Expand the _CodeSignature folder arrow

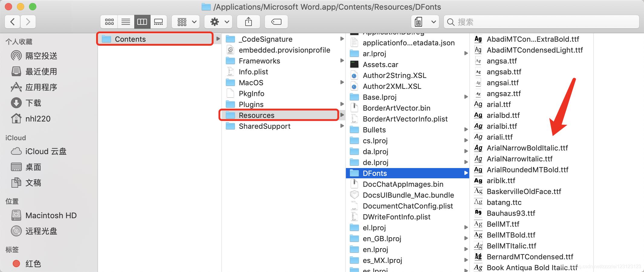click(342, 39)
